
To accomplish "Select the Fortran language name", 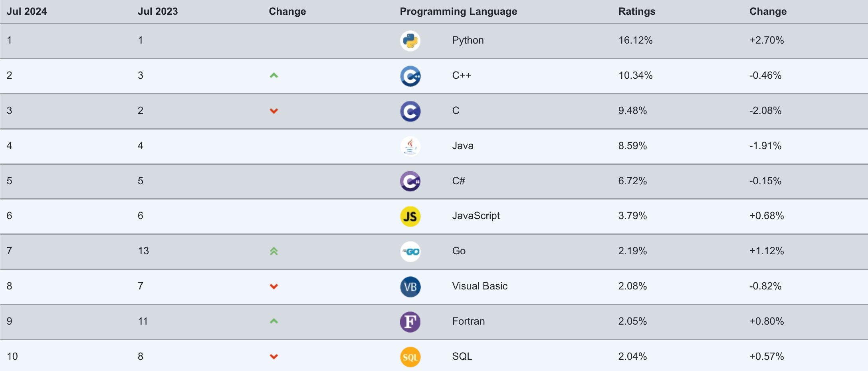I will point(468,321).
